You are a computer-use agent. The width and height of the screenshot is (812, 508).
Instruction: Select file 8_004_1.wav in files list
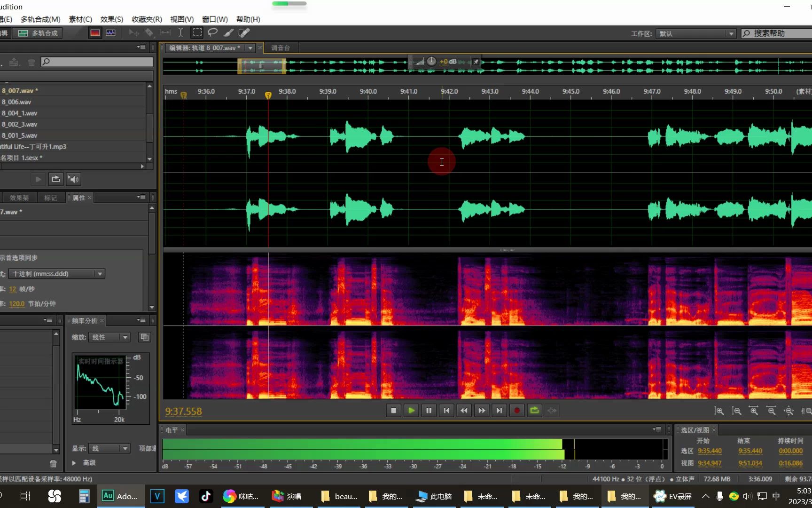point(73,113)
